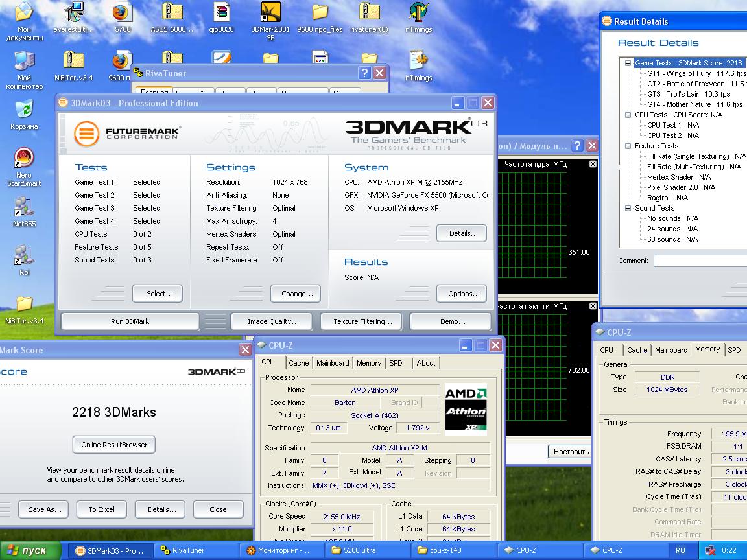747x560 pixels.
Task: Click help icon in the monitoring module window
Action: pos(577,145)
